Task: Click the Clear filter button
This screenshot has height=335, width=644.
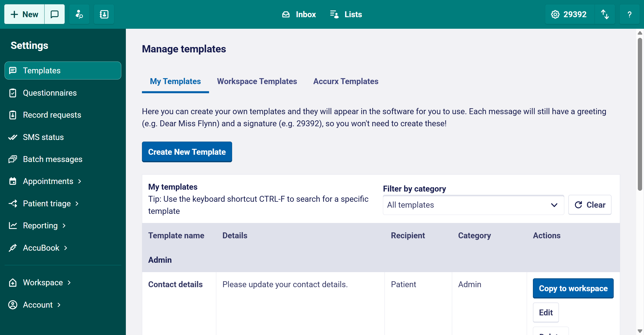Action: (590, 205)
